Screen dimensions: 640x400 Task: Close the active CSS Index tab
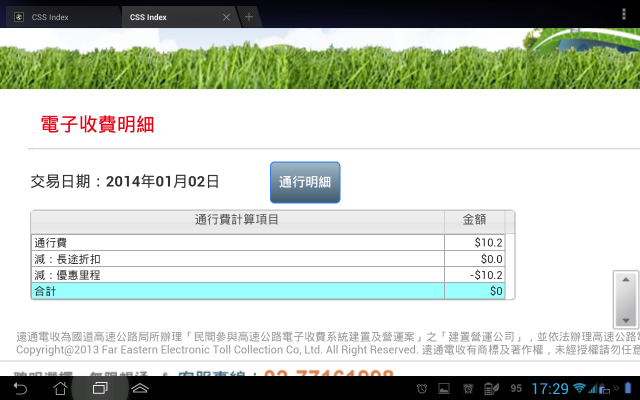pos(227,17)
